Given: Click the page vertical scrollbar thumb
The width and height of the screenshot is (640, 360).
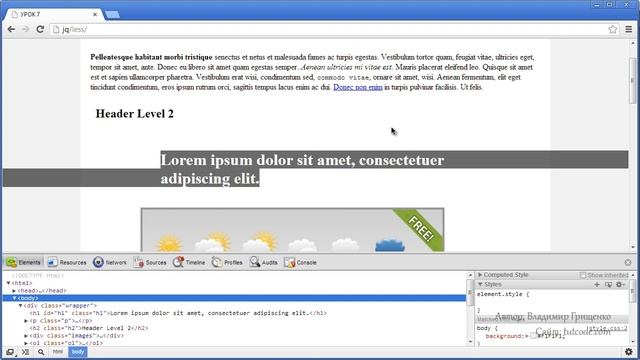Looking at the screenshot, I should [633, 81].
